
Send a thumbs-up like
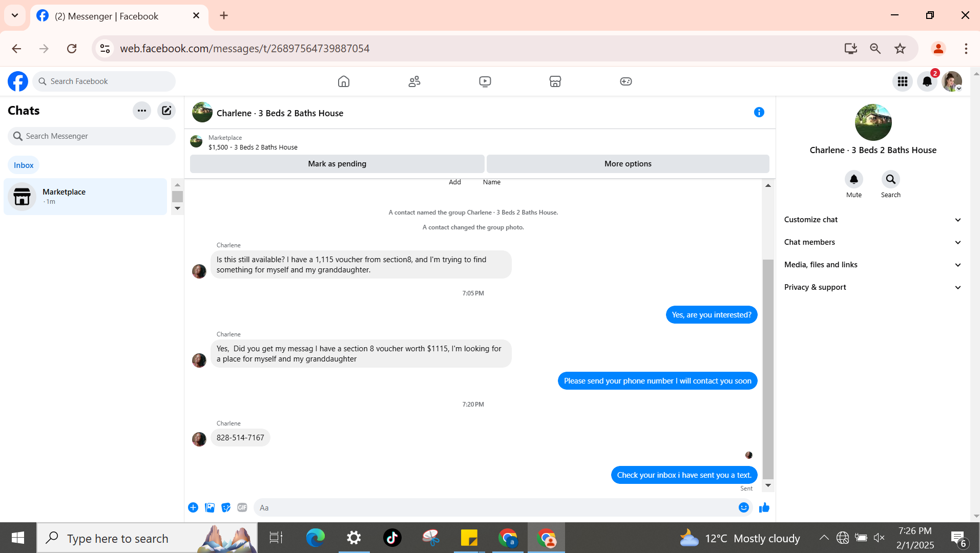tap(764, 507)
